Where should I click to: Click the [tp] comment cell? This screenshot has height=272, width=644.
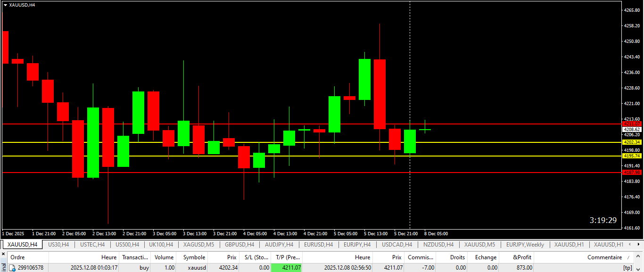[627, 268]
